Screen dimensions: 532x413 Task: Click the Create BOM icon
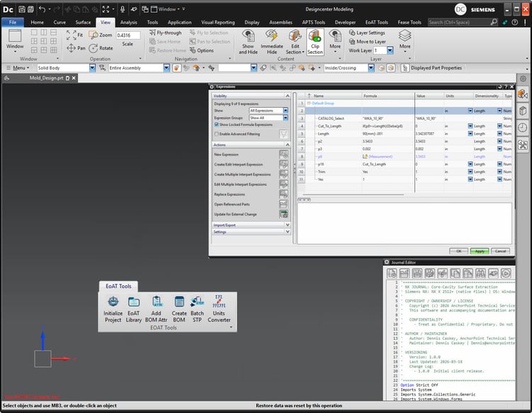coord(179,309)
